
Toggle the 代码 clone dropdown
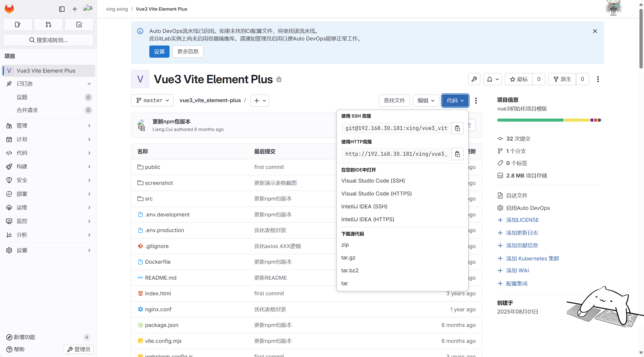(455, 101)
